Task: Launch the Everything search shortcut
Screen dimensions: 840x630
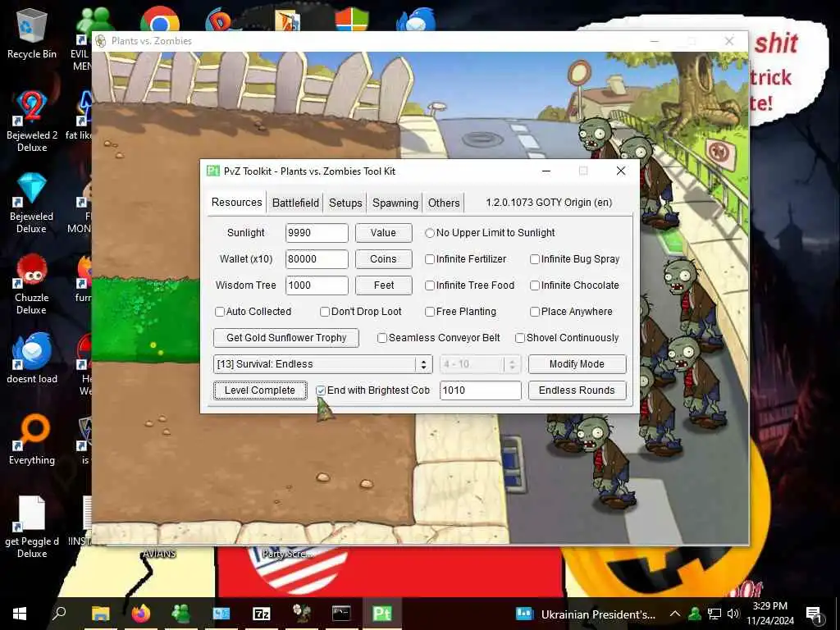Action: (x=32, y=440)
